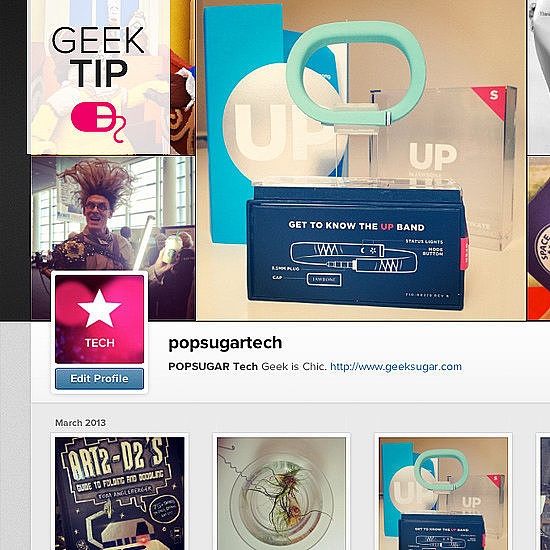Image resolution: width=550 pixels, height=550 pixels.
Task: Open the Geek Tip banner tile
Action: (99, 77)
